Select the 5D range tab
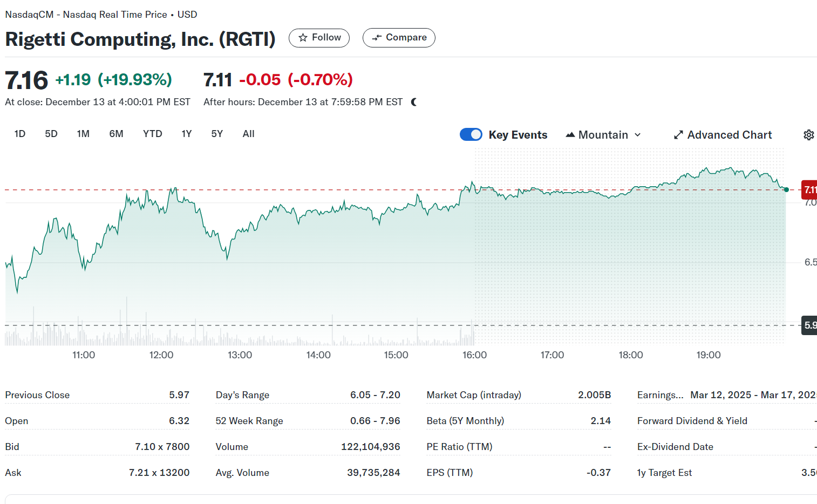 51,134
